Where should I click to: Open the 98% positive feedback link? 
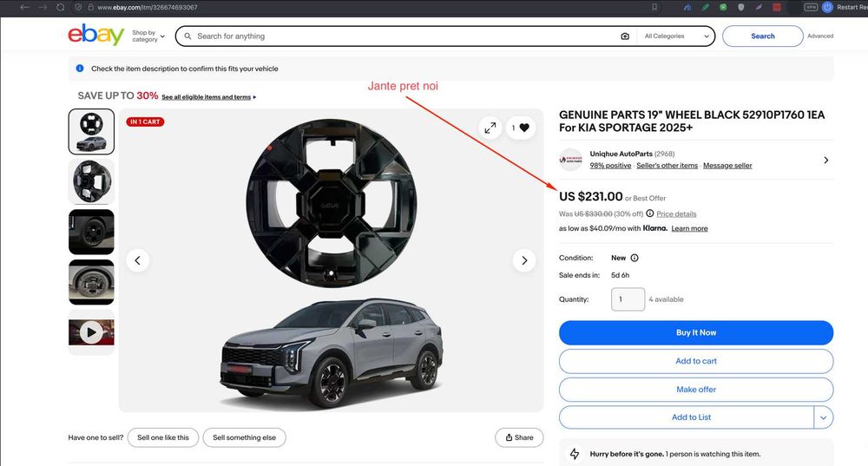point(610,166)
